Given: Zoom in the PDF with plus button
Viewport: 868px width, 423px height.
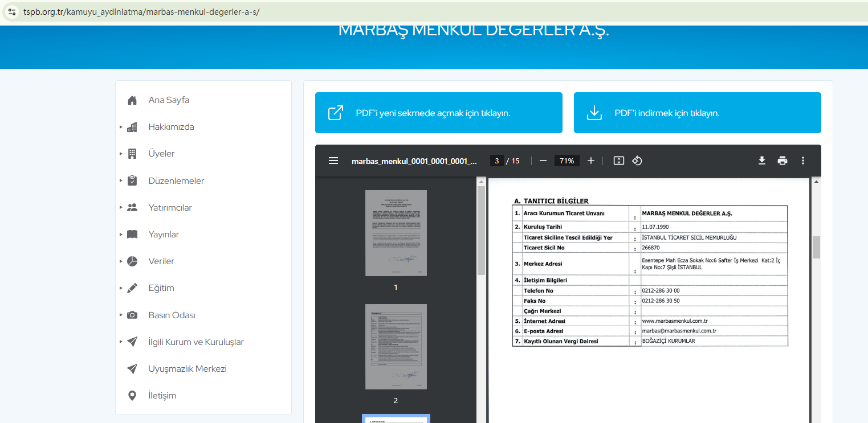Looking at the screenshot, I should pos(591,161).
